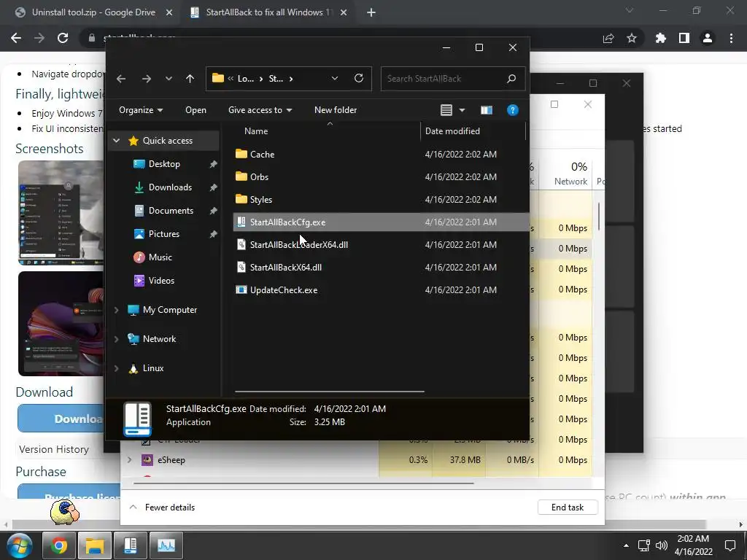Viewport: 747px width, 560px height.
Task: Reload the Chrome page
Action: 63,38
